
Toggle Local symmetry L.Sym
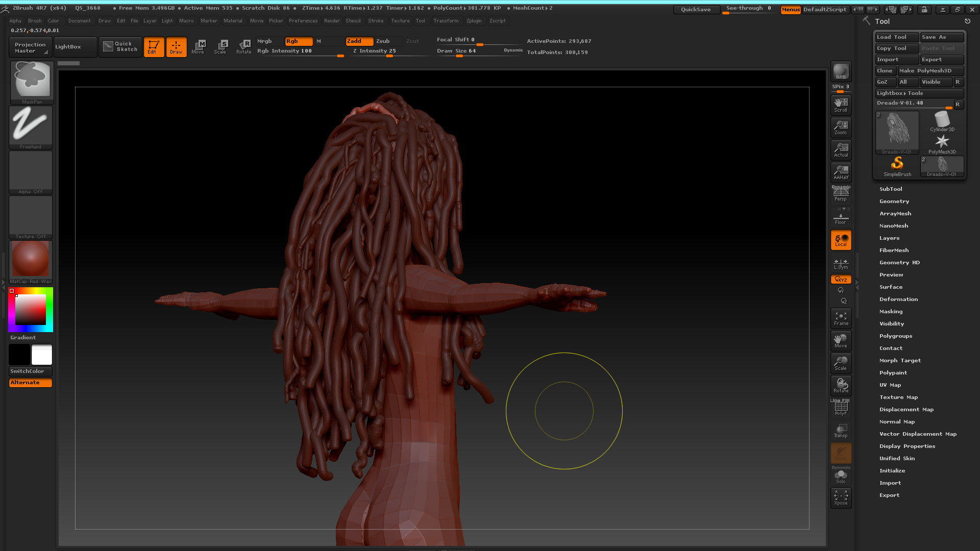[x=841, y=264]
